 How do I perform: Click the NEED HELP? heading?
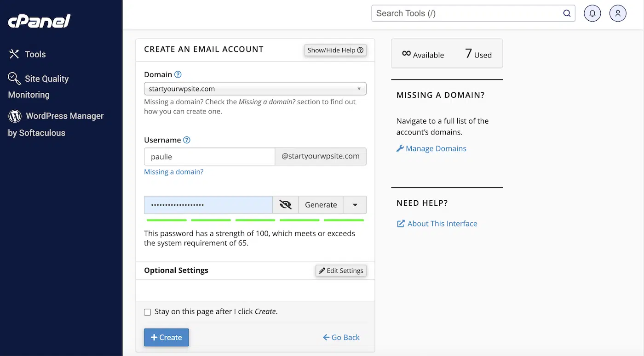tap(422, 203)
